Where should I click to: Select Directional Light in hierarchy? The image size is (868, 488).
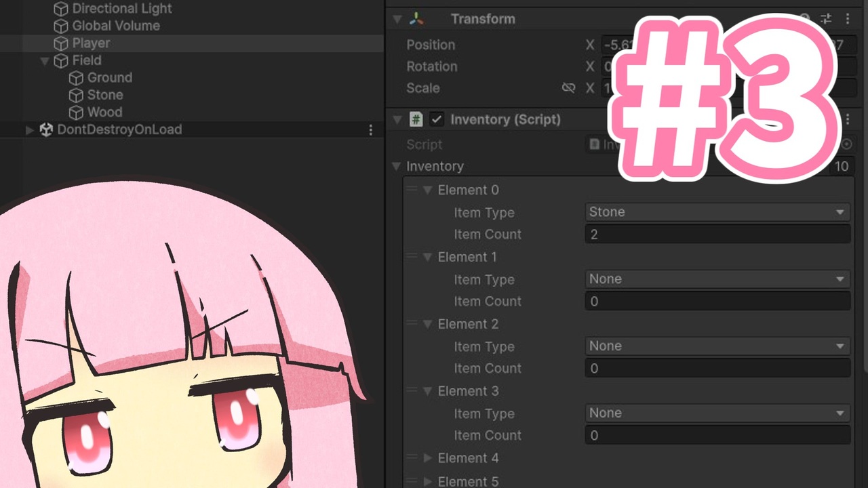tap(122, 9)
